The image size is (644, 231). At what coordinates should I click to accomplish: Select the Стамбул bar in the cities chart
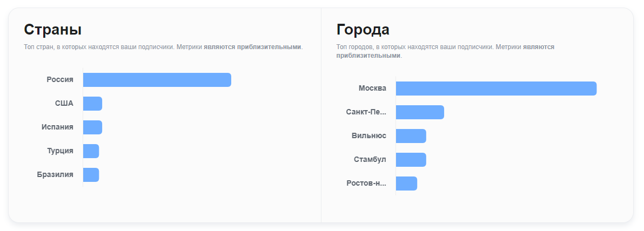click(x=411, y=160)
